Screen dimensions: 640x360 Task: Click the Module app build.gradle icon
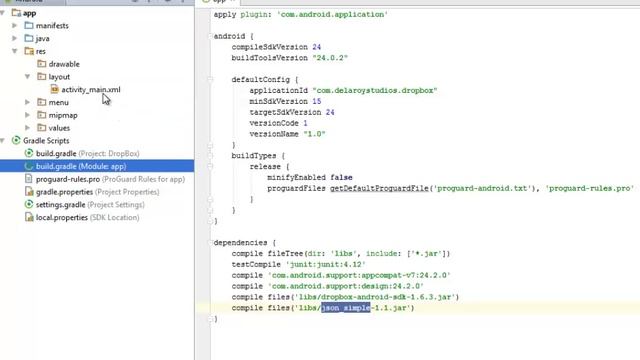point(29,166)
